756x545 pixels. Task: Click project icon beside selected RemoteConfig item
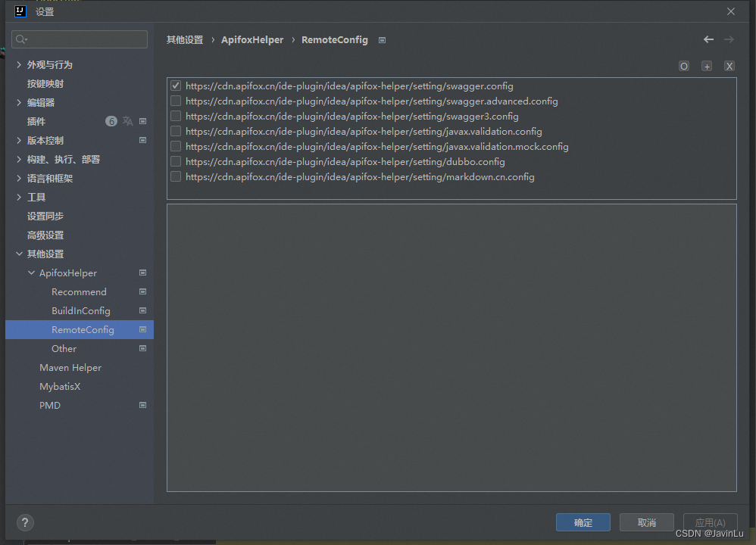point(142,329)
